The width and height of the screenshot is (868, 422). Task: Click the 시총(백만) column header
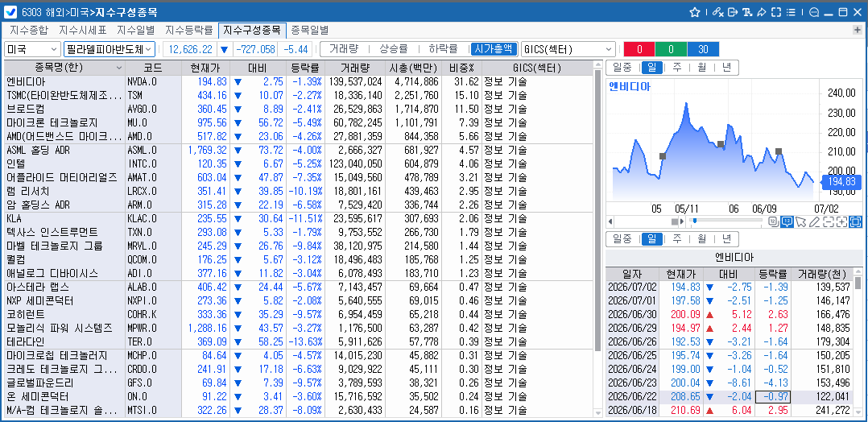point(414,68)
